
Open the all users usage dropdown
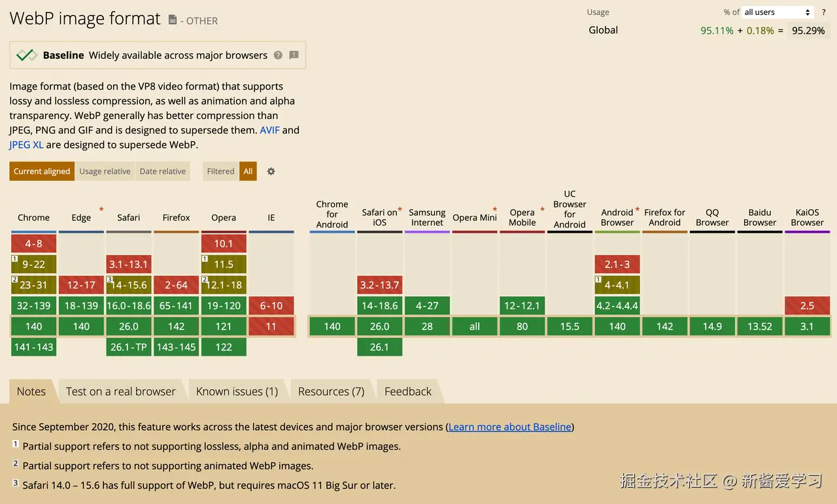click(x=777, y=12)
